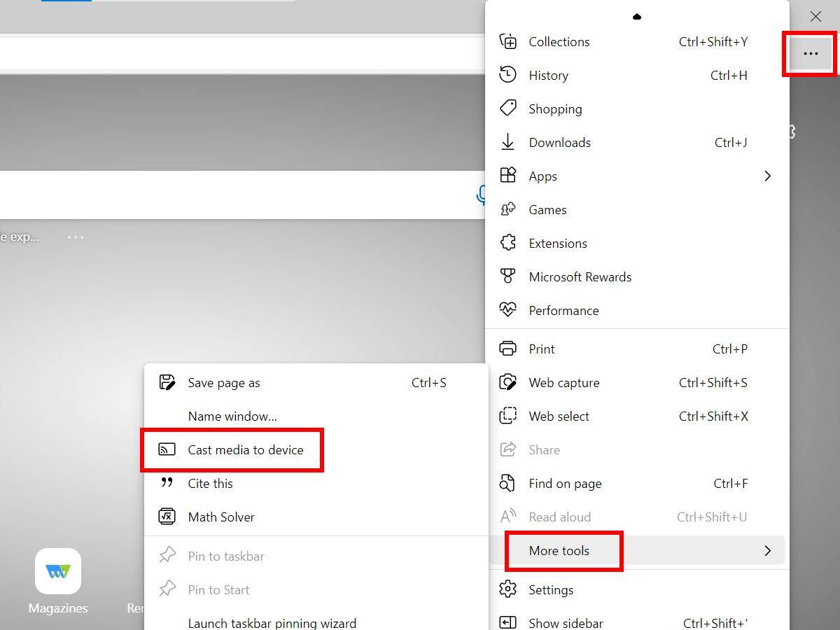Image resolution: width=840 pixels, height=630 pixels.
Task: Open Downloads via its arrow icon
Action: (507, 142)
